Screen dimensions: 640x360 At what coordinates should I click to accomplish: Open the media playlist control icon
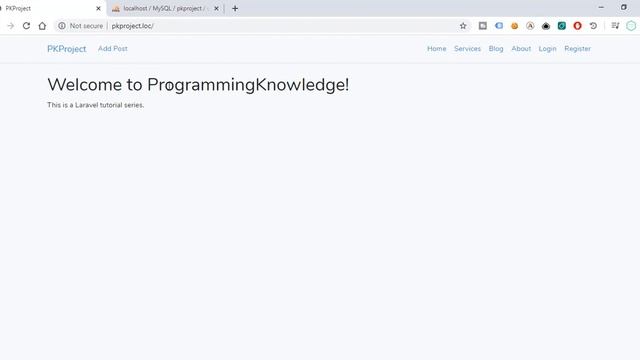(x=615, y=26)
